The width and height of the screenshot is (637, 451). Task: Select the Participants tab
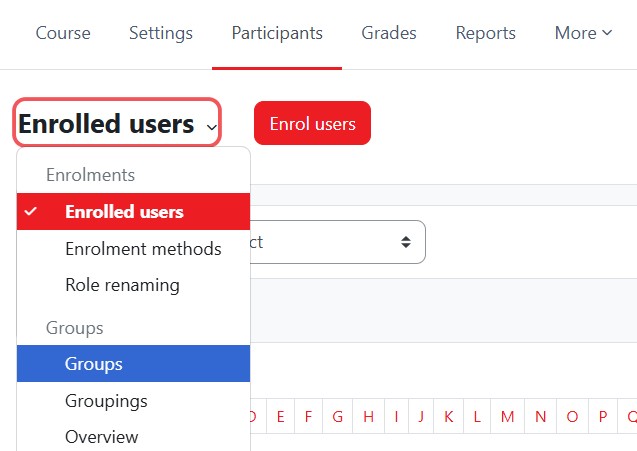[277, 33]
